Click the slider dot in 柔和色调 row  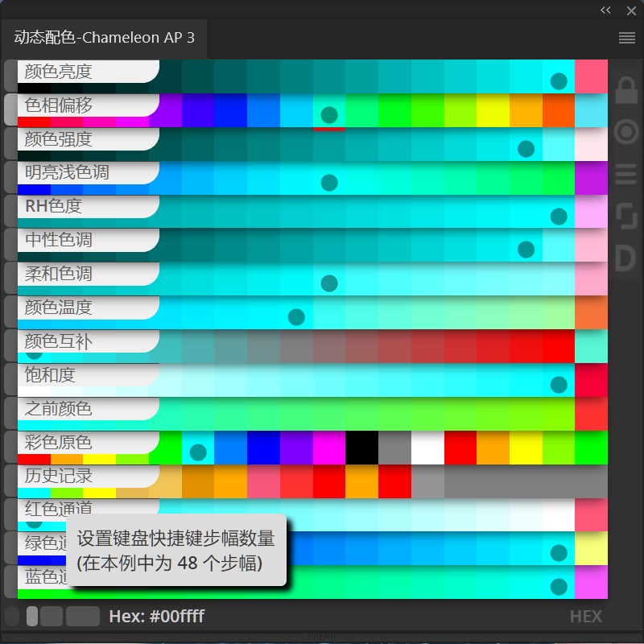[x=329, y=283]
